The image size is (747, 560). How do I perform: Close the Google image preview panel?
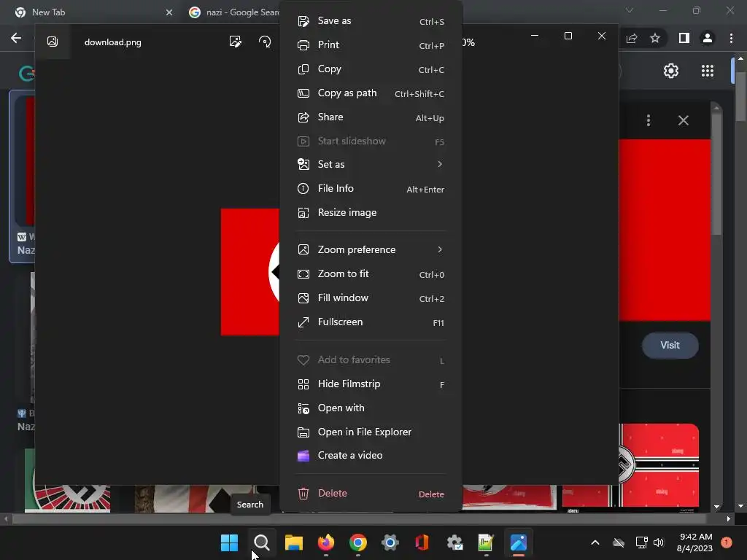pyautogui.click(x=683, y=120)
